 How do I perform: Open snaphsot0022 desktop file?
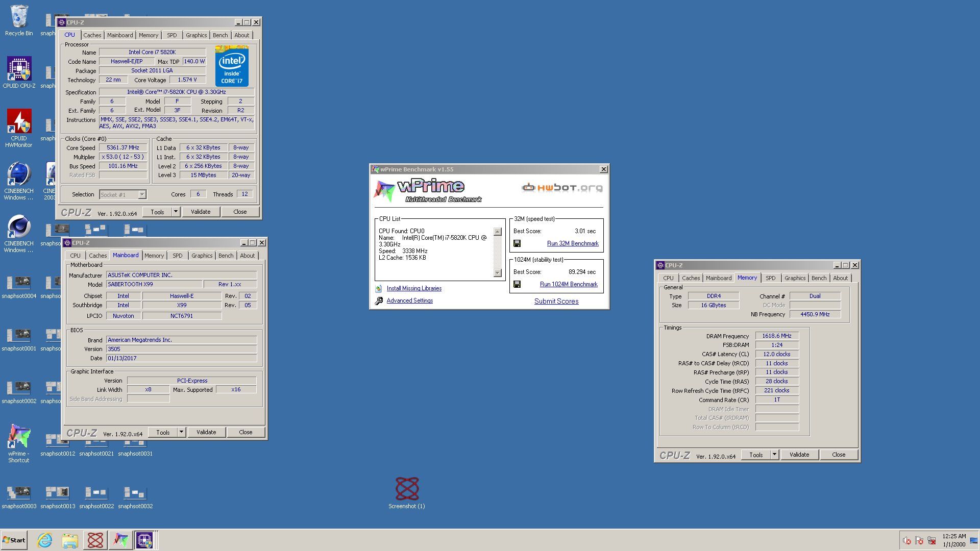tap(96, 497)
